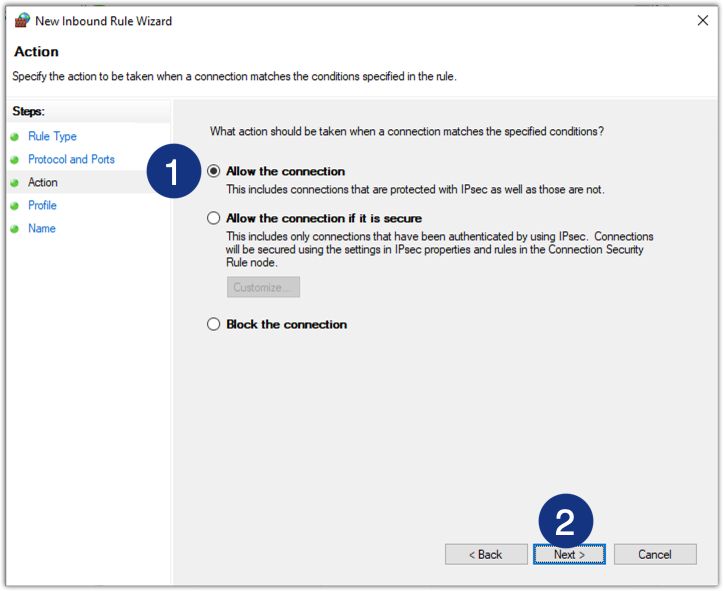Open the Name step in the steps list
The height and width of the screenshot is (591, 723).
pos(41,229)
